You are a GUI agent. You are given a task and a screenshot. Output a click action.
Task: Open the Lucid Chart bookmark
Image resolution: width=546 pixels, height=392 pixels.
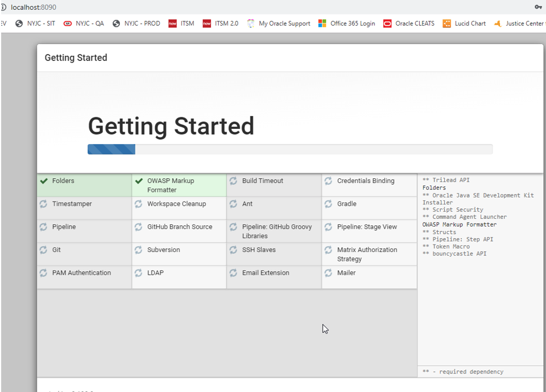tap(464, 23)
